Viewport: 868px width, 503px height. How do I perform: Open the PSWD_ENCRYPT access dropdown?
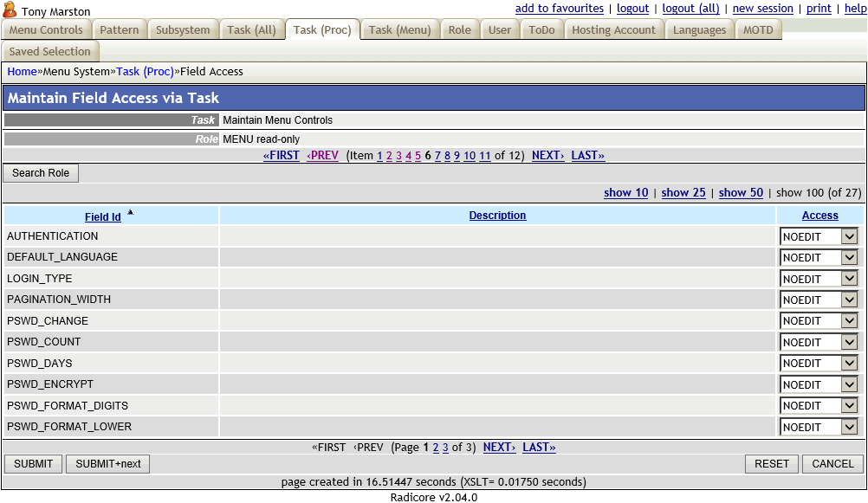tap(819, 384)
